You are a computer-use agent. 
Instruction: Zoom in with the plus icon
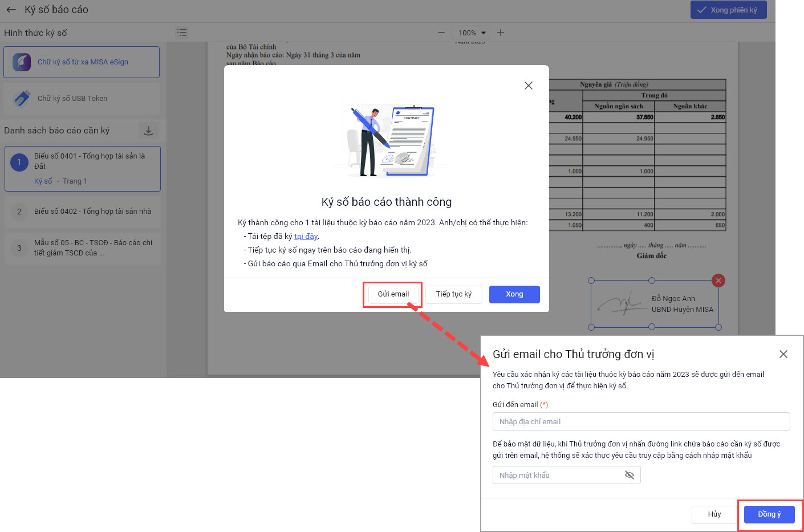(x=501, y=33)
